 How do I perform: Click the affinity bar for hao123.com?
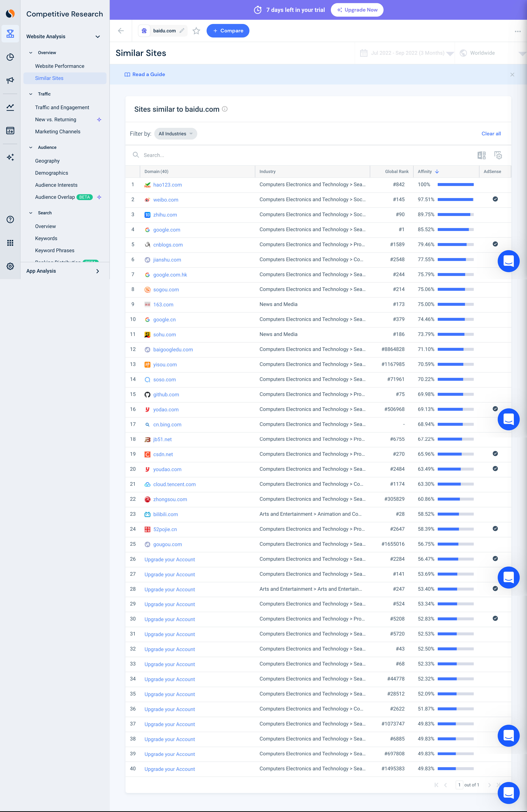455,185
